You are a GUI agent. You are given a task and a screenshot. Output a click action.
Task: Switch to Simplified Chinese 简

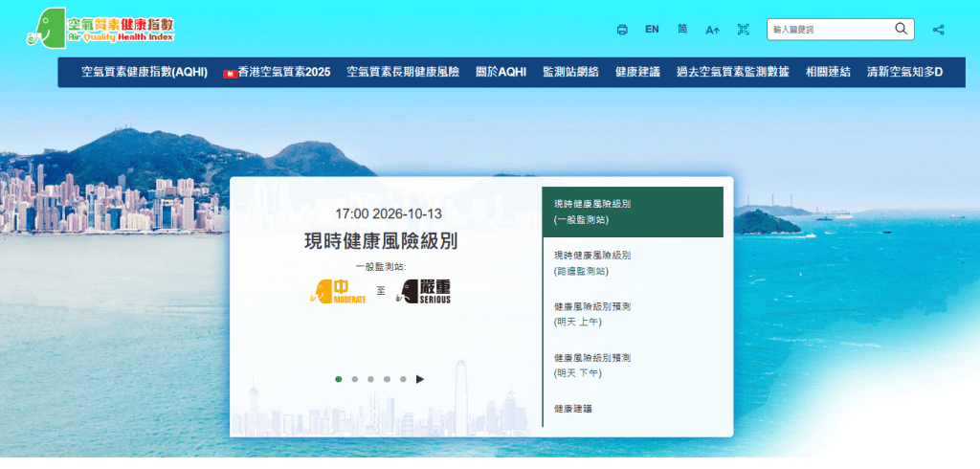point(682,29)
